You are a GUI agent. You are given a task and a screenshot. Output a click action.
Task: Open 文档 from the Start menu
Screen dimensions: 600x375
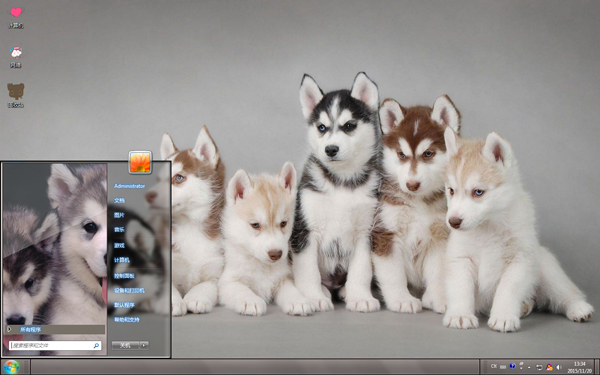click(119, 201)
